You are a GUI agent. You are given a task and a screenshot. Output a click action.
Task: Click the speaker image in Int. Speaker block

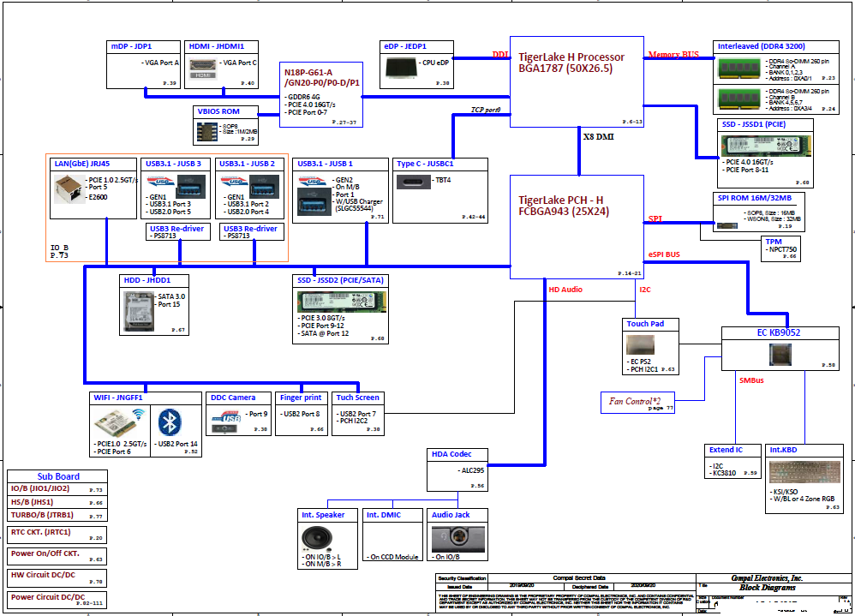coord(317,538)
